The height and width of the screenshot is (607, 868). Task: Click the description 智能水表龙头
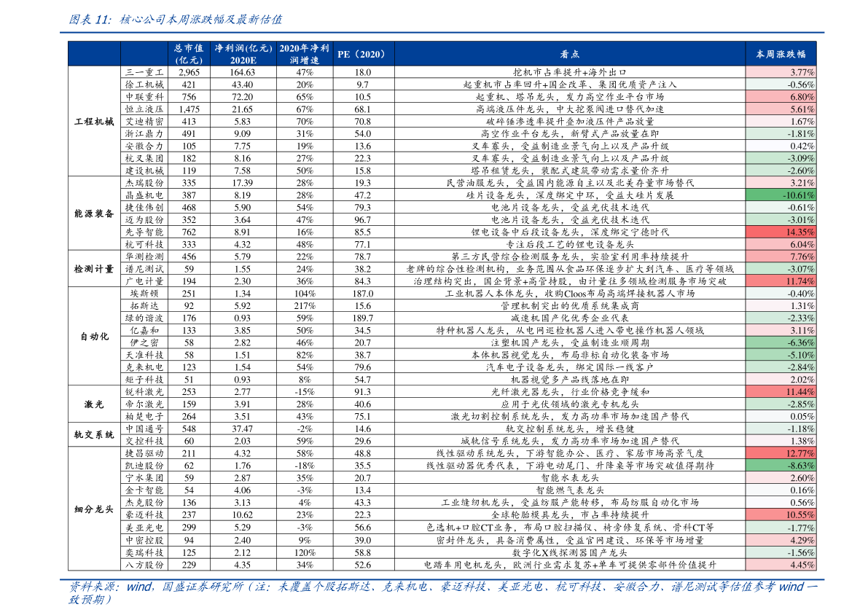point(570,478)
